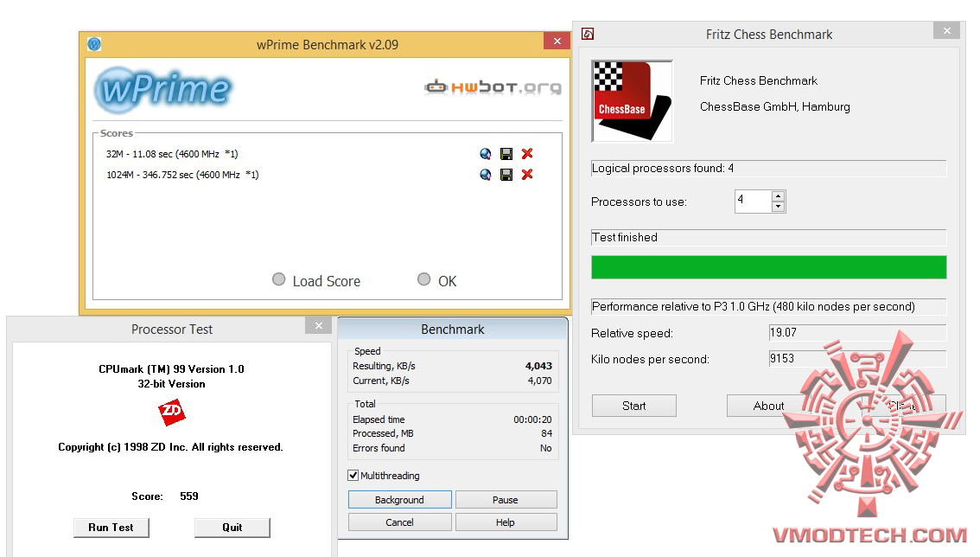The height and width of the screenshot is (557, 980).
Task: Save the 1024M score with floppy icon
Action: point(506,175)
